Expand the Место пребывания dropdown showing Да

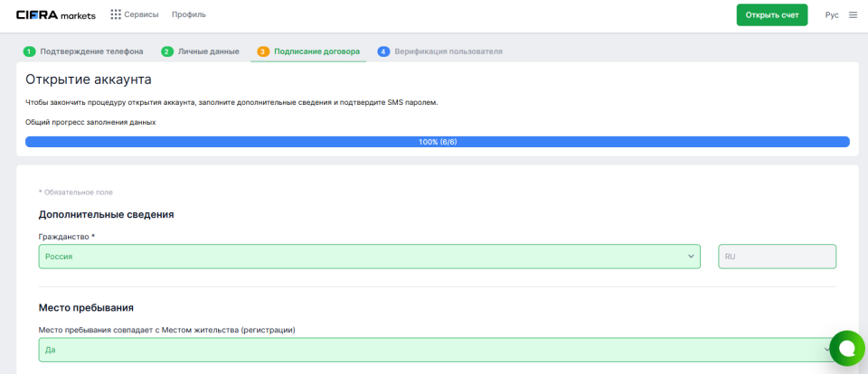coord(434,350)
